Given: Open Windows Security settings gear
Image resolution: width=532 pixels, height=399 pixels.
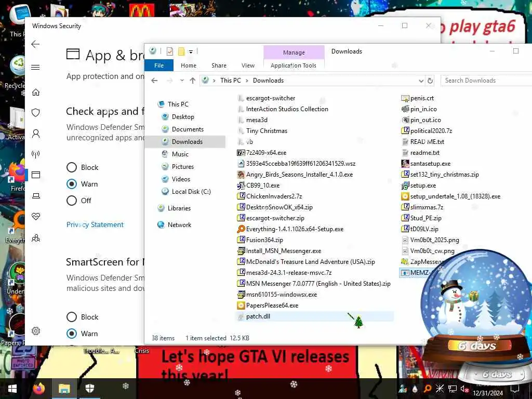Looking at the screenshot, I should coord(36,331).
